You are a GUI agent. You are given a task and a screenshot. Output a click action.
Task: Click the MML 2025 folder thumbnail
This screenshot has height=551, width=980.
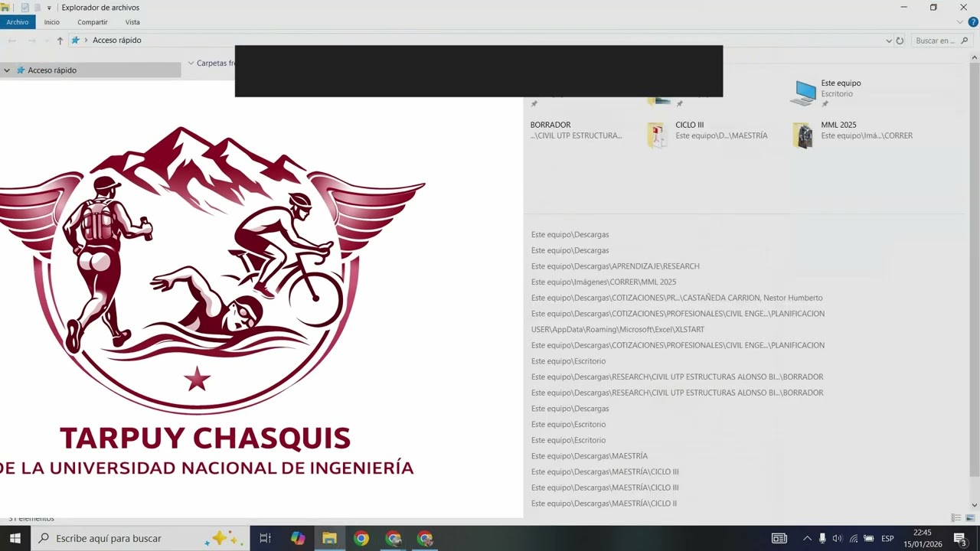(802, 135)
